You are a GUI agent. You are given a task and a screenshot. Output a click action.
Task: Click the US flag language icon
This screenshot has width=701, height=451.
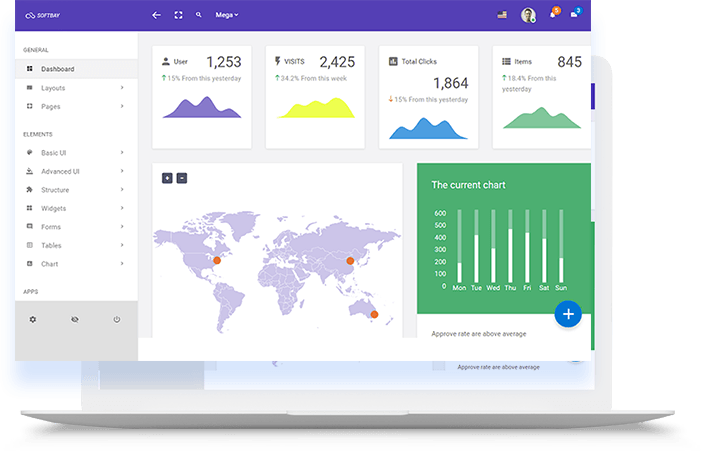(x=501, y=15)
